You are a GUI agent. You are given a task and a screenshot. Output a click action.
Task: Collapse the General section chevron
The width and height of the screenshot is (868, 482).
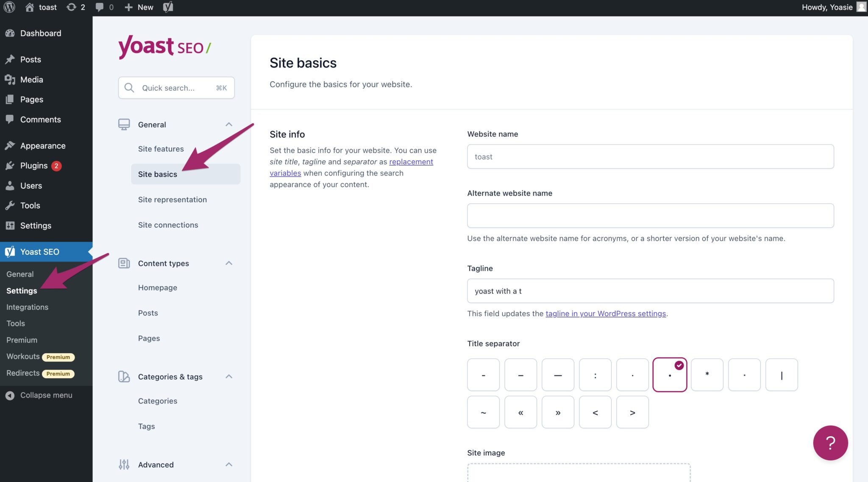(x=229, y=125)
